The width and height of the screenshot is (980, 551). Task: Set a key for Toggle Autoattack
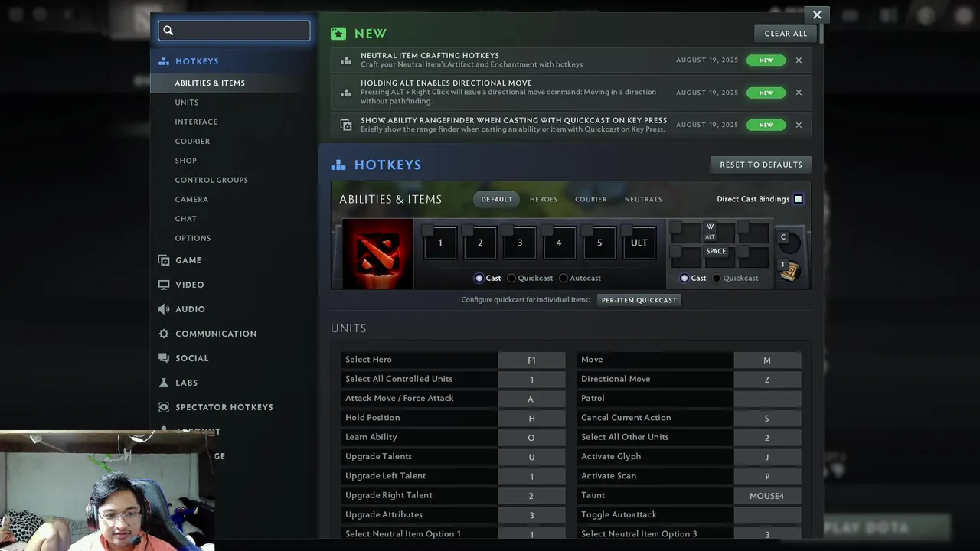(x=767, y=515)
